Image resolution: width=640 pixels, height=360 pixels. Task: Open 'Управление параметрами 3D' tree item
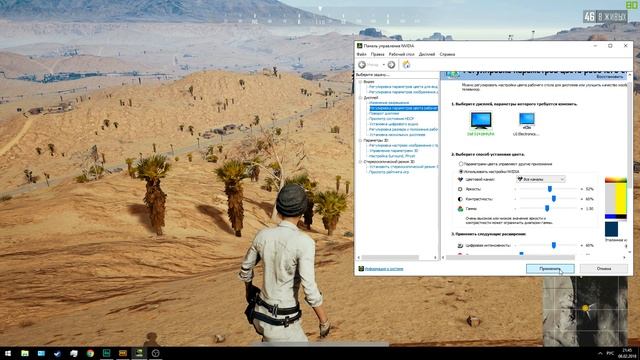393,151
